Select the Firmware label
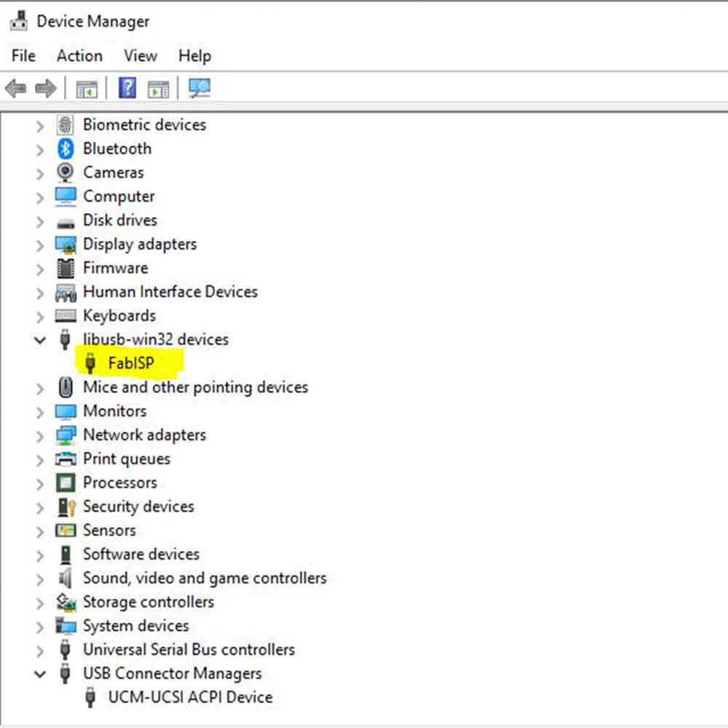The height and width of the screenshot is (728, 728). pos(116,268)
